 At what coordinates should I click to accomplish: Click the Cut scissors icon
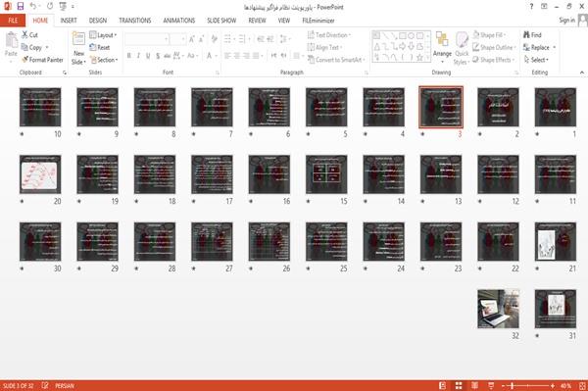(24, 35)
